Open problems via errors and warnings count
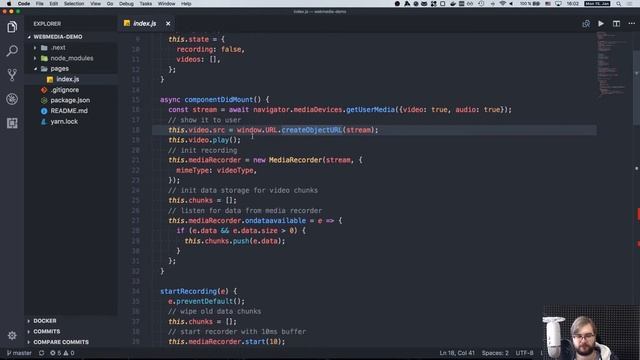 pyautogui.click(x=62, y=353)
